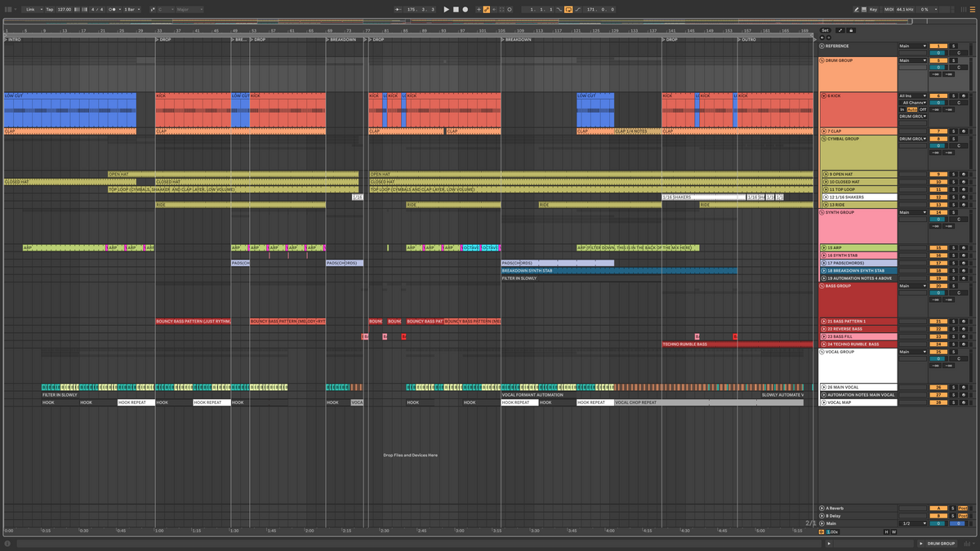980x551 pixels.
Task: Click Tap Tempo button
Action: click(50, 9)
